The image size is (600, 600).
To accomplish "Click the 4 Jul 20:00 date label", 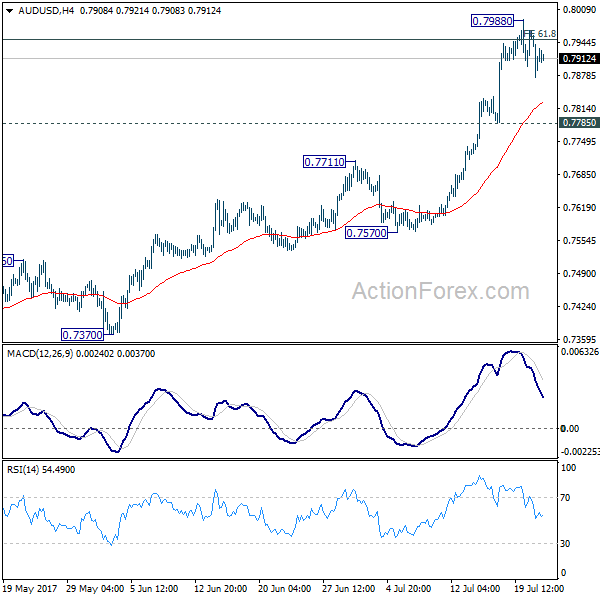I will coord(408,589).
